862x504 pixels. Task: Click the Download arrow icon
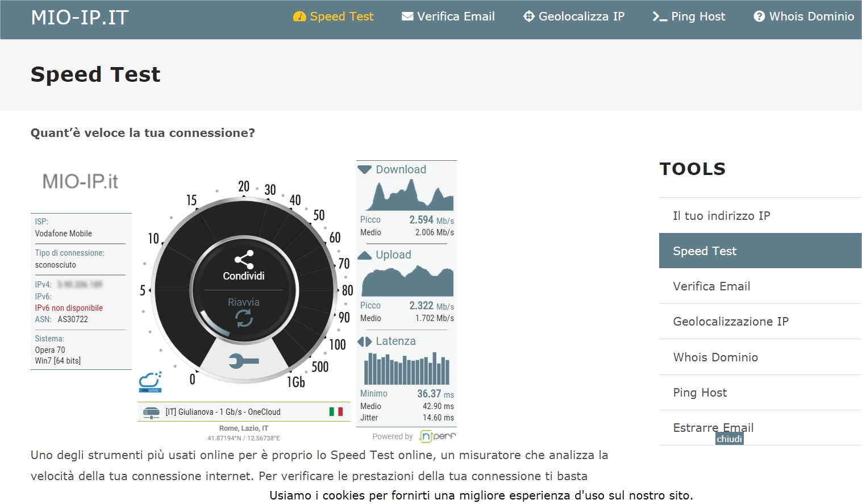[365, 169]
